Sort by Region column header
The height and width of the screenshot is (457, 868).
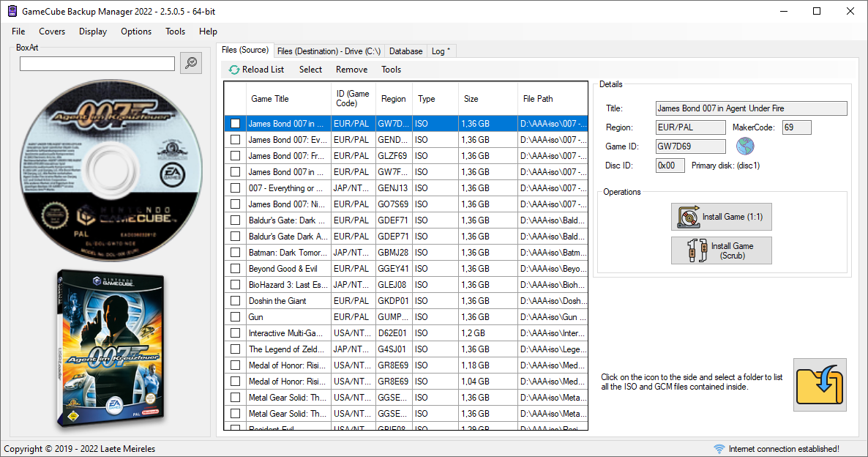[394, 99]
